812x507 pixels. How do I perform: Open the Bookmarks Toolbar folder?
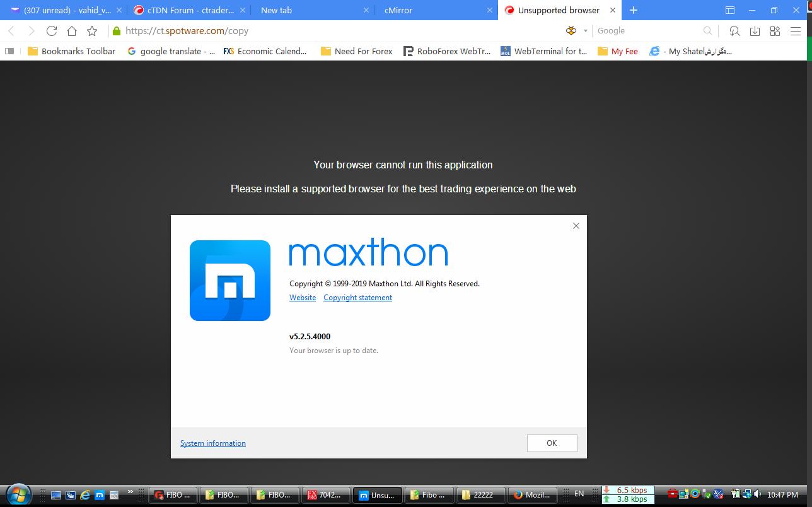tap(72, 51)
